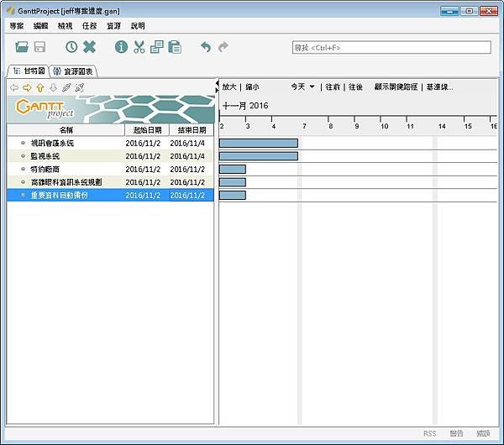Click the search field with Ctrl+F hint
This screenshot has width=504, height=445.
[x=391, y=48]
